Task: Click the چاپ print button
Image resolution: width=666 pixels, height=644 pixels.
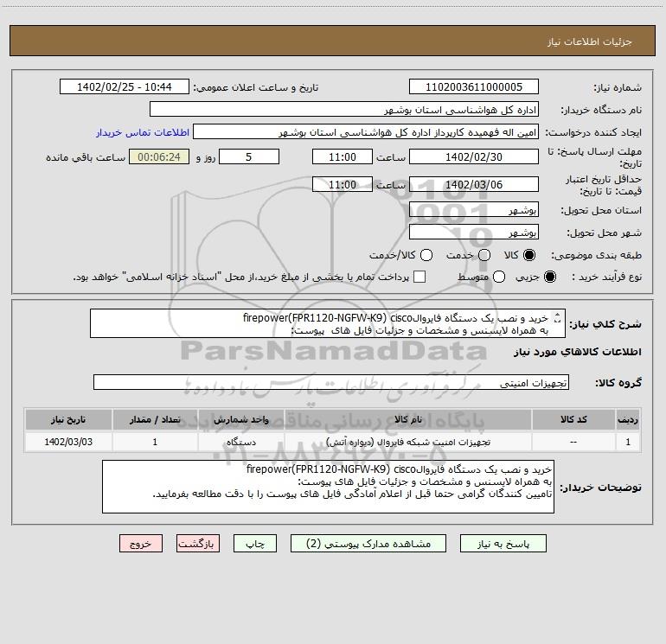Action: (x=255, y=544)
